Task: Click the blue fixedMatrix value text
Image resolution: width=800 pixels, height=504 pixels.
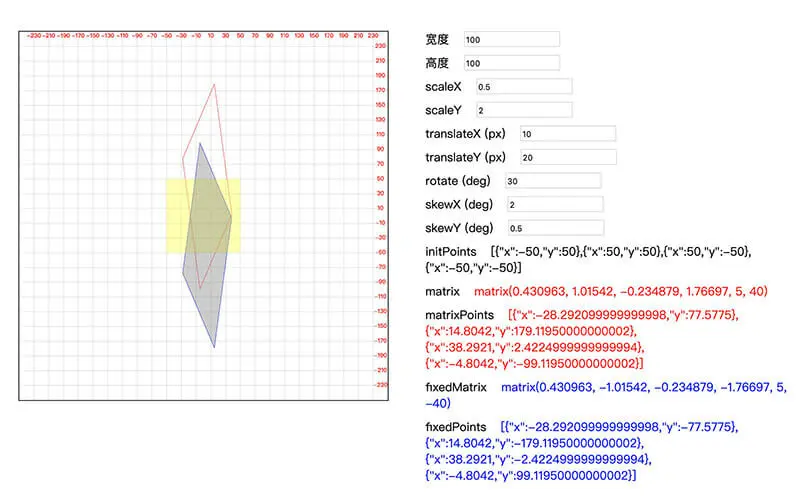Action: [606, 395]
